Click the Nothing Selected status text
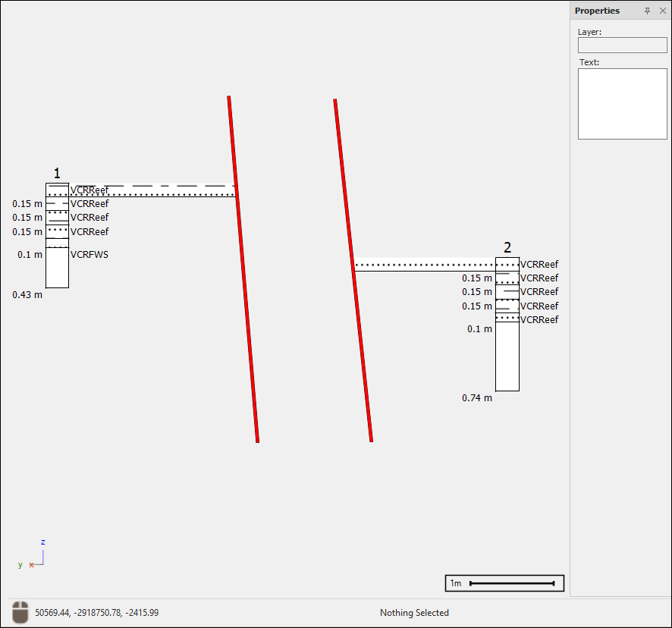The height and width of the screenshot is (628, 672). click(x=414, y=612)
